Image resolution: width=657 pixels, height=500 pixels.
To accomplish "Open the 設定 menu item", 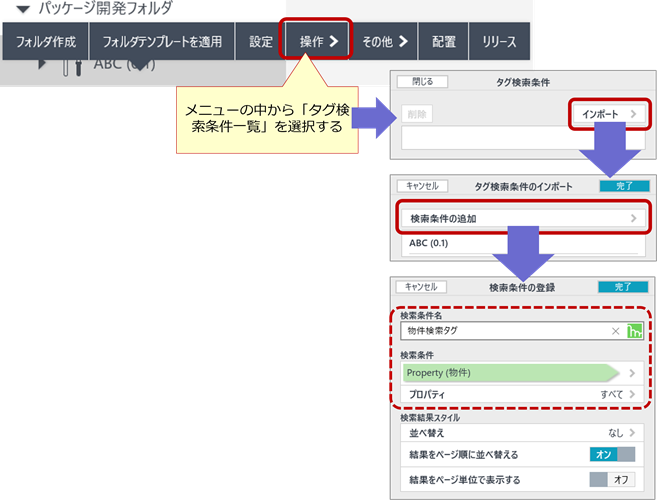I will pos(261,41).
